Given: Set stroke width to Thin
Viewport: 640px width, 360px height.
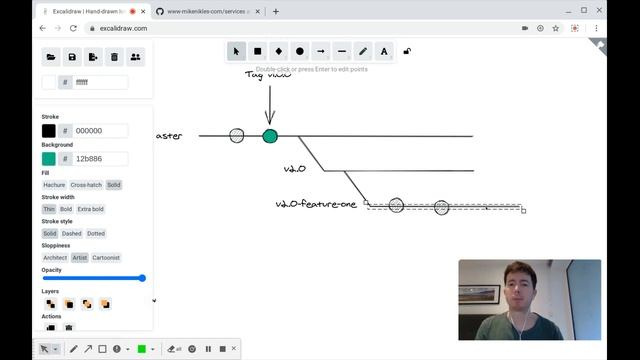Looking at the screenshot, I should pos(49,209).
